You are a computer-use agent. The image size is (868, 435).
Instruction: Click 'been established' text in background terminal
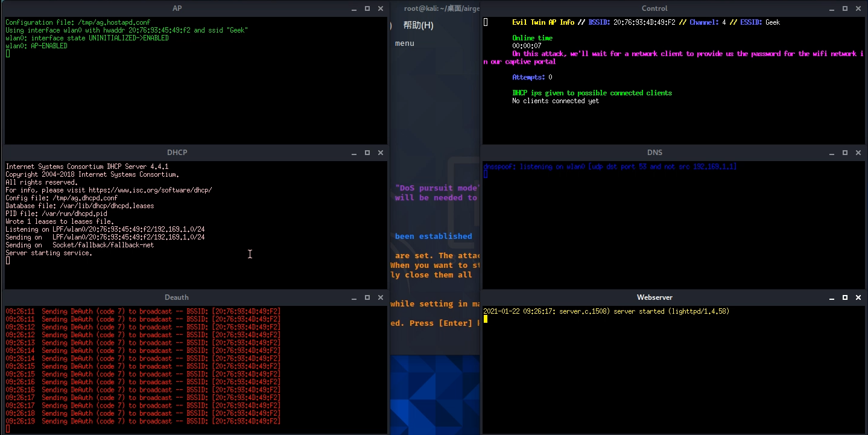pos(434,236)
